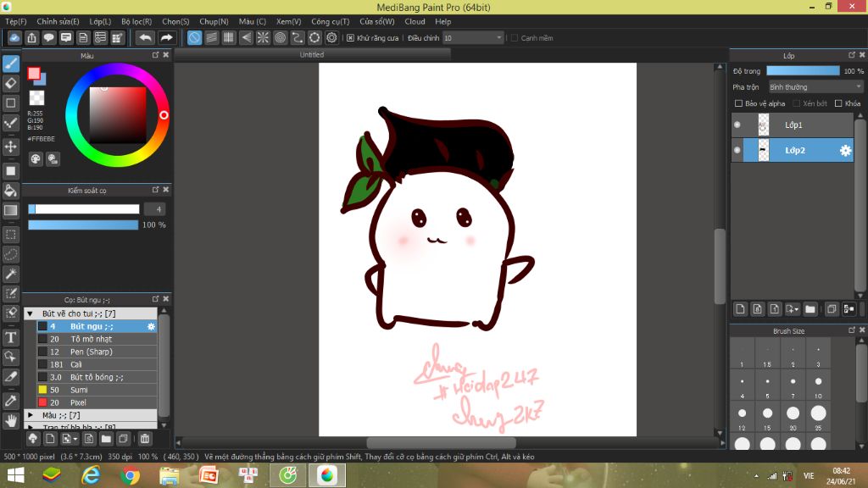Turn off snap using the circle-slash icon
Image resolution: width=868 pixels, height=488 pixels.
(194, 37)
